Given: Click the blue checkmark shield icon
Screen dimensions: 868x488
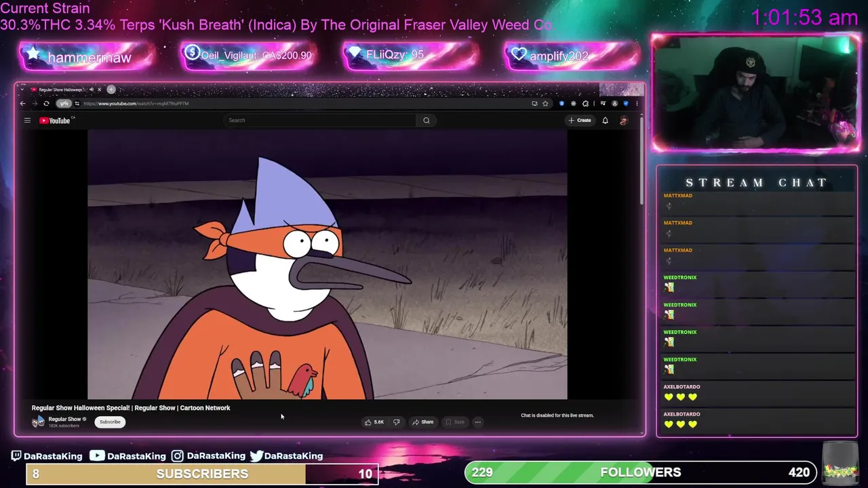Looking at the screenshot, I should click(626, 104).
